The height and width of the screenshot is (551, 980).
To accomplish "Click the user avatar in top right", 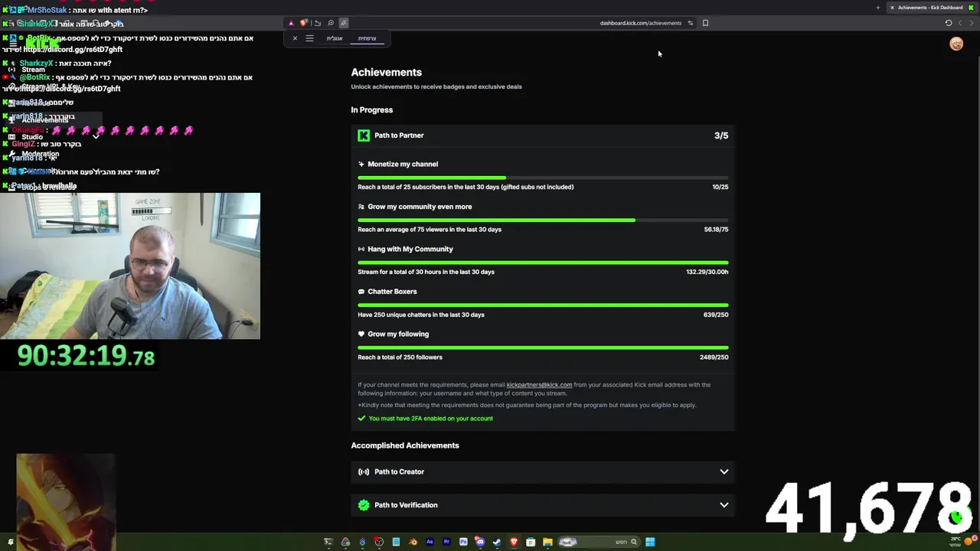I will [956, 44].
